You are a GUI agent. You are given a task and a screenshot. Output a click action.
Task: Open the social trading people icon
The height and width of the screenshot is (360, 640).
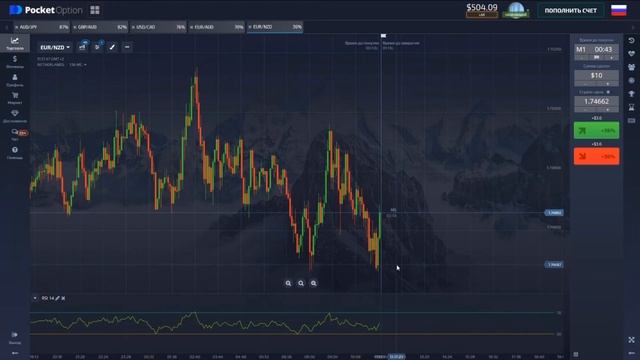pos(631,67)
